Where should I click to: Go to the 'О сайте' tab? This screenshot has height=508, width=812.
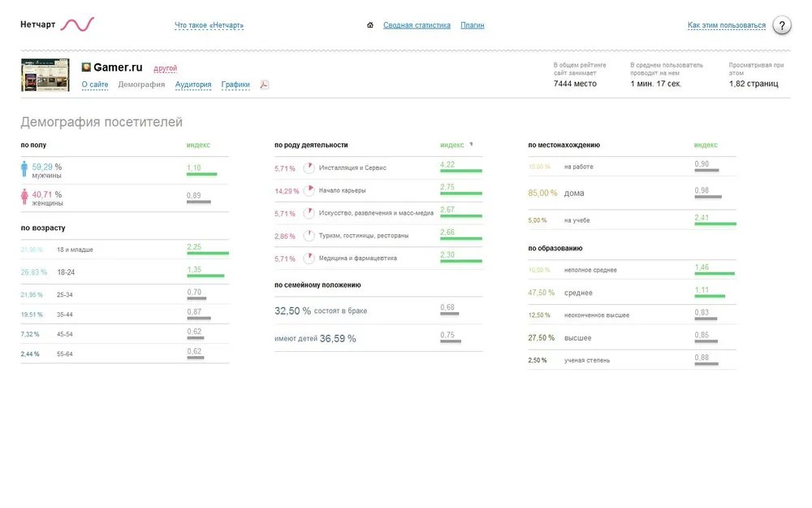(95, 85)
